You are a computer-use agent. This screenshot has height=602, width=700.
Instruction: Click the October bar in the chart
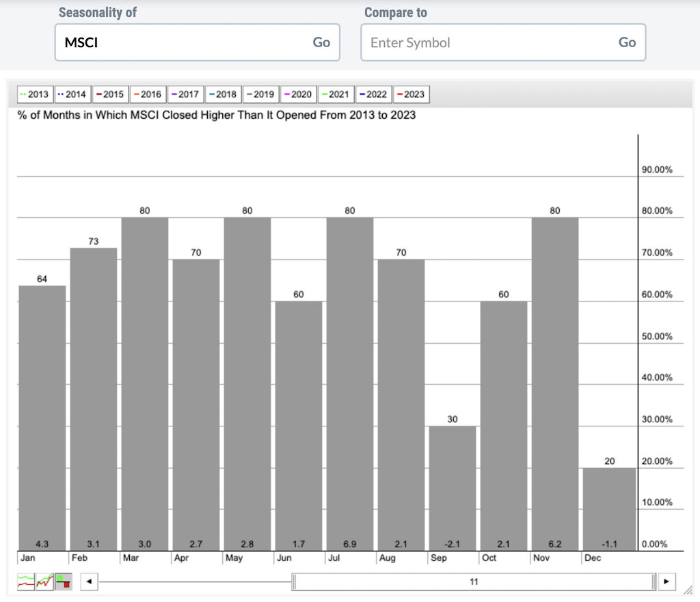point(504,426)
